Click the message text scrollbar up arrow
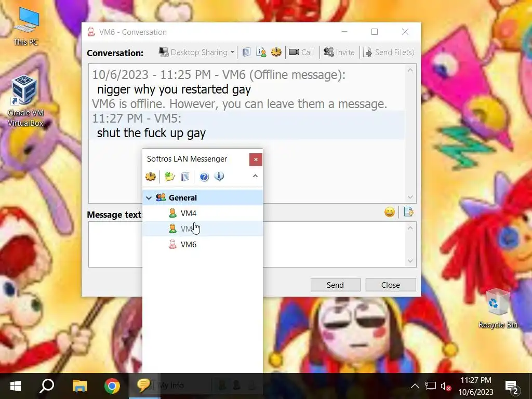Image resolution: width=532 pixels, height=399 pixels. pyautogui.click(x=410, y=228)
